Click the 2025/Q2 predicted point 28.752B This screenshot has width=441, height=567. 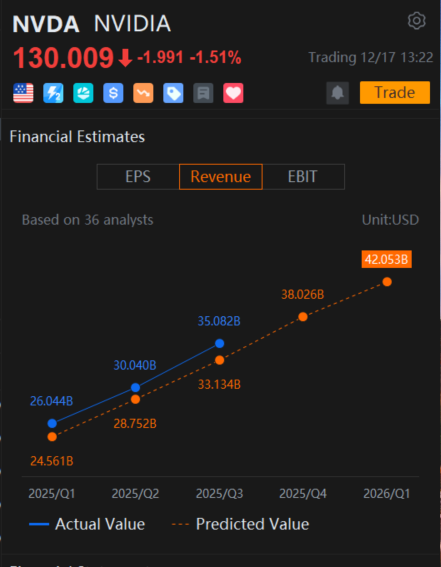136,400
